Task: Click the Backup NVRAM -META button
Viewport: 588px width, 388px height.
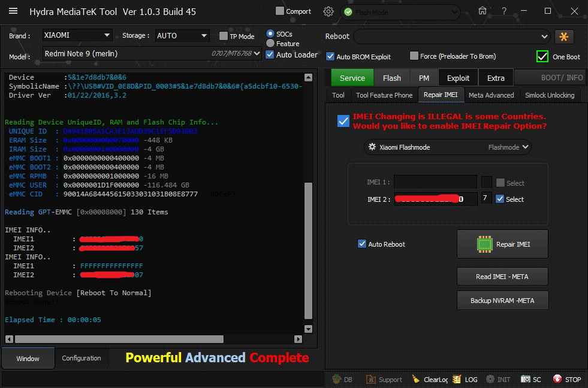Action: click(502, 300)
